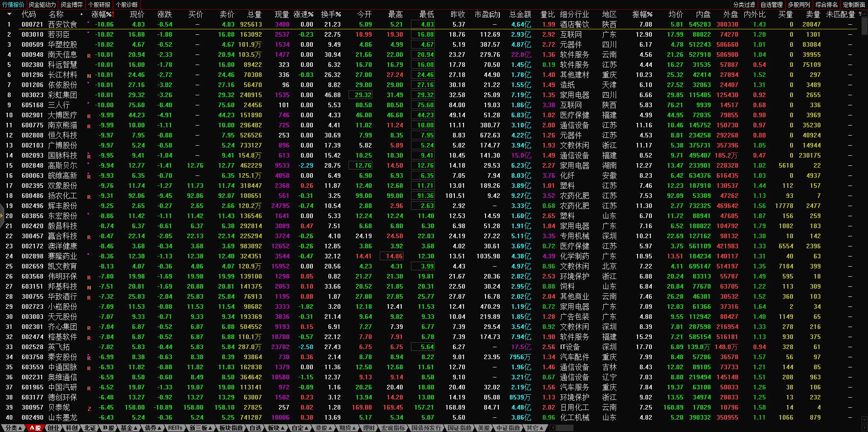Image resolution: width=868 pixels, height=432 pixels.
Task: Expand the 新三板 bottom tab menu
Action: point(201,428)
